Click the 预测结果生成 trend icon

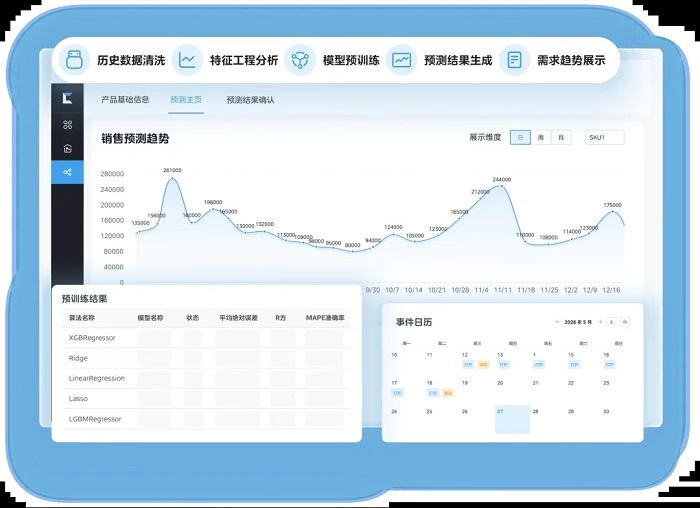point(402,60)
